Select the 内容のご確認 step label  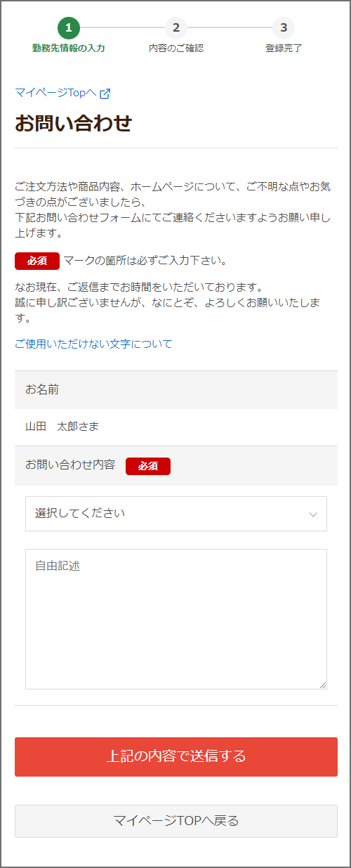click(176, 48)
